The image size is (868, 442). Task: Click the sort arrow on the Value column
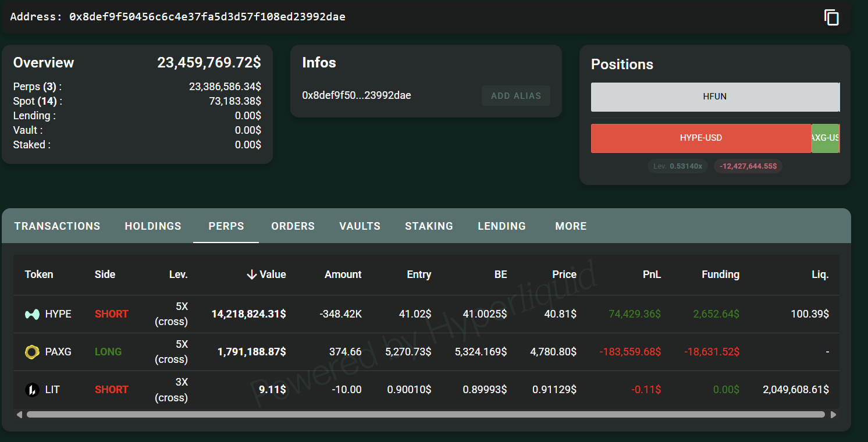click(251, 274)
